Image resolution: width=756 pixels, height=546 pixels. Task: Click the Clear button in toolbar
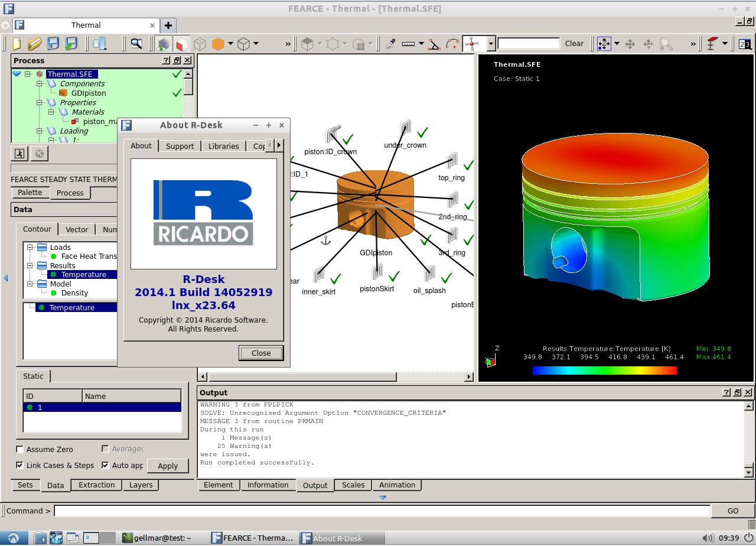574,44
